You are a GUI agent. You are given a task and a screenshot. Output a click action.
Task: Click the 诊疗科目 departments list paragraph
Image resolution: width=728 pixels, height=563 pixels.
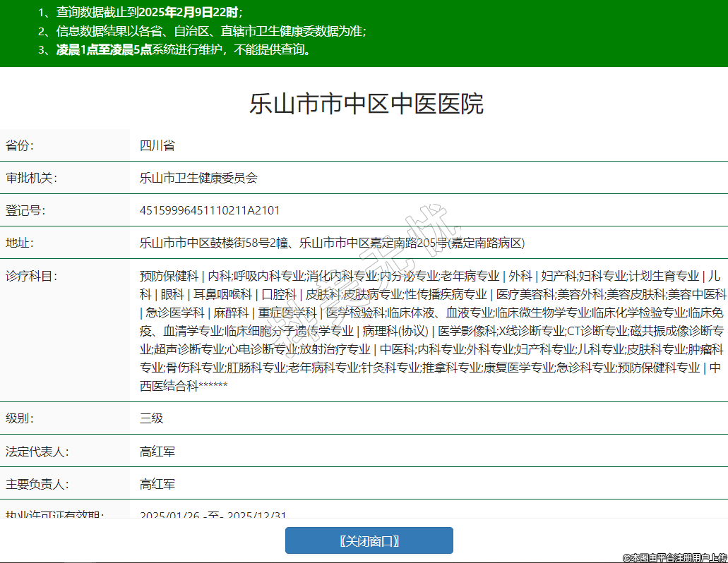pyautogui.click(x=432, y=330)
